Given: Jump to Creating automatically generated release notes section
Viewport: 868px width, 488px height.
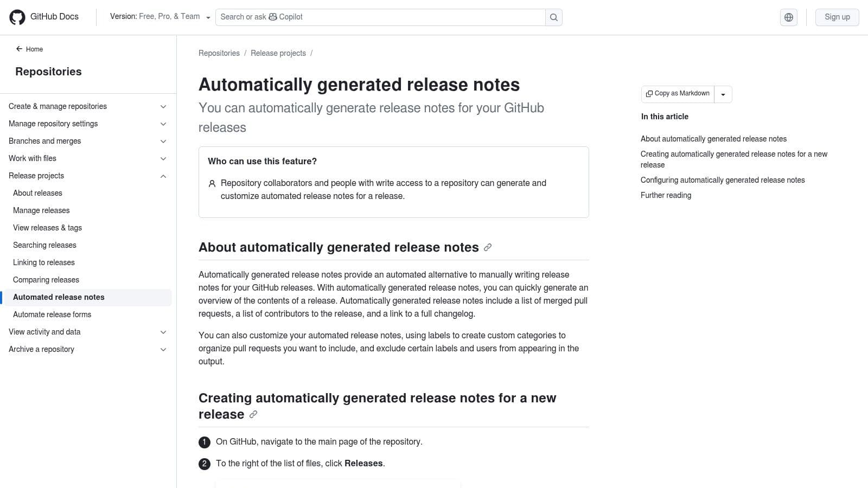Looking at the screenshot, I should click(734, 159).
